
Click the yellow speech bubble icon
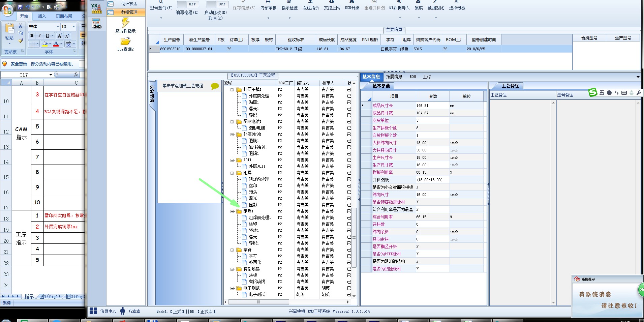coord(215,86)
